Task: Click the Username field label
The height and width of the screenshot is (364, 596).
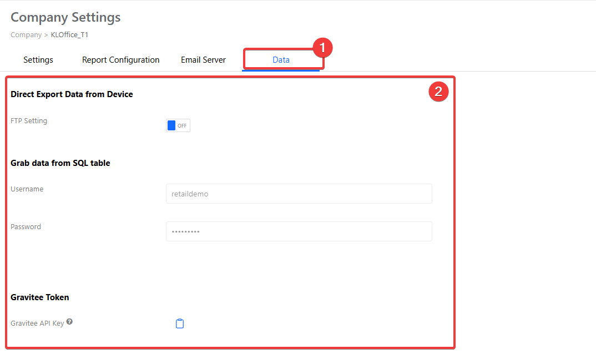Action: pyautogui.click(x=27, y=189)
